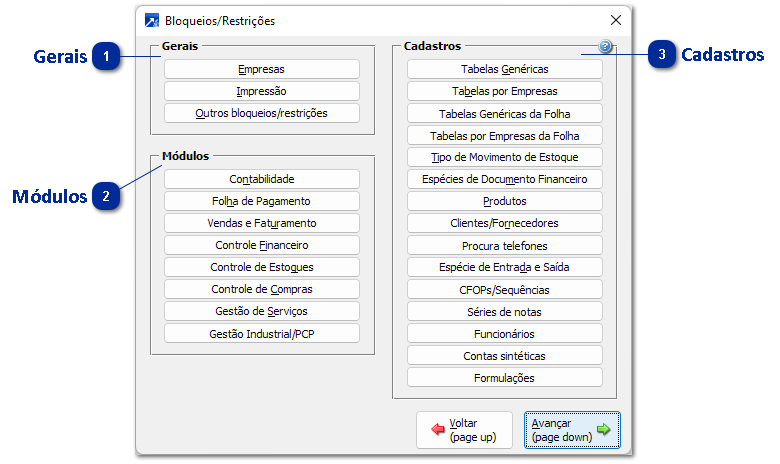Select the Impressão option
The image size is (780, 464).
[261, 91]
